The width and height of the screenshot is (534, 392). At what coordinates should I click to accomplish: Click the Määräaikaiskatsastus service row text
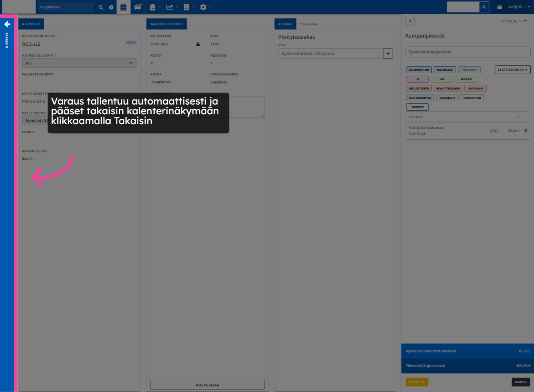point(426,128)
